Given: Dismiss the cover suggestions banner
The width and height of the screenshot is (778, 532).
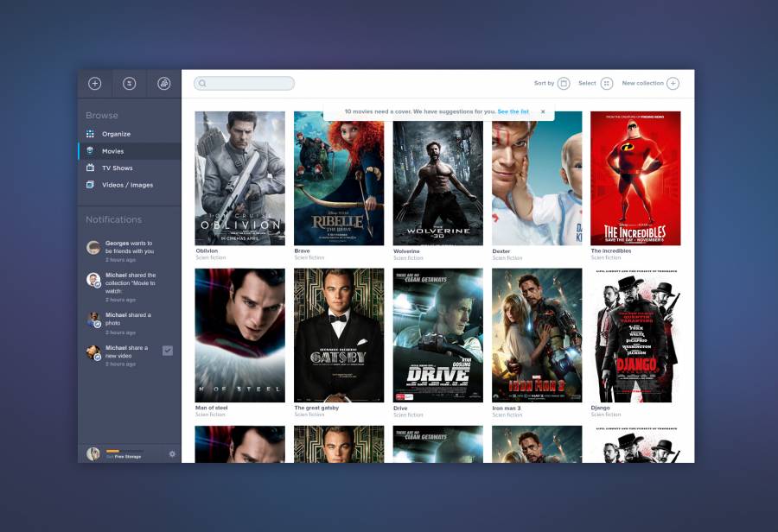Looking at the screenshot, I should coord(543,111).
